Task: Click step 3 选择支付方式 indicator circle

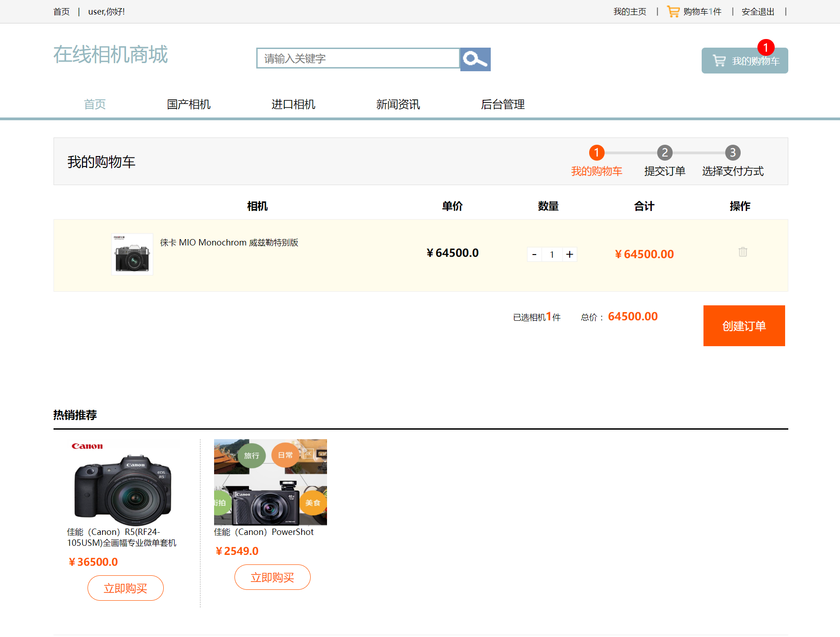Action: tap(733, 153)
